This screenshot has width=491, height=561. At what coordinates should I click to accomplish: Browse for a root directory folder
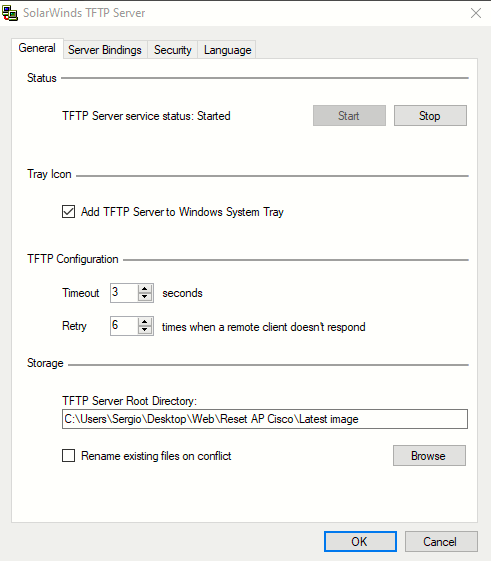pyautogui.click(x=429, y=455)
